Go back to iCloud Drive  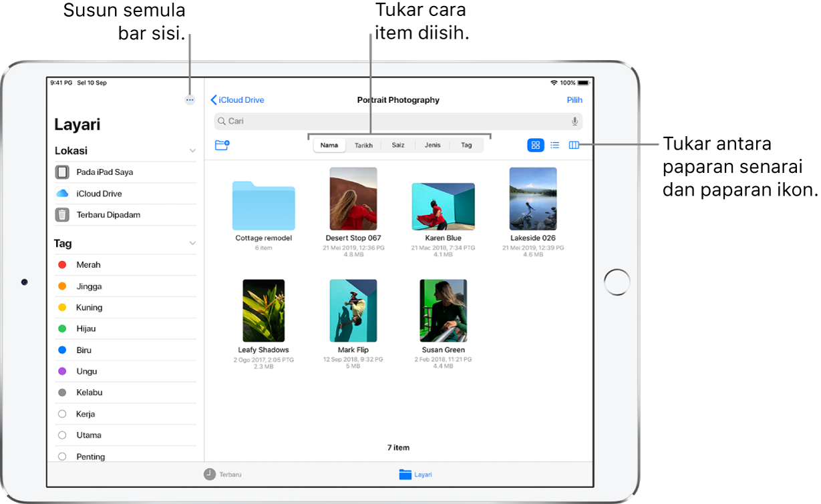pos(238,100)
